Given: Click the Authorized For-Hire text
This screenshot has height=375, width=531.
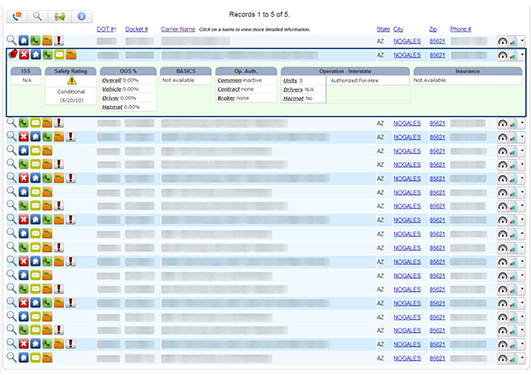Looking at the screenshot, I should coord(355,81).
